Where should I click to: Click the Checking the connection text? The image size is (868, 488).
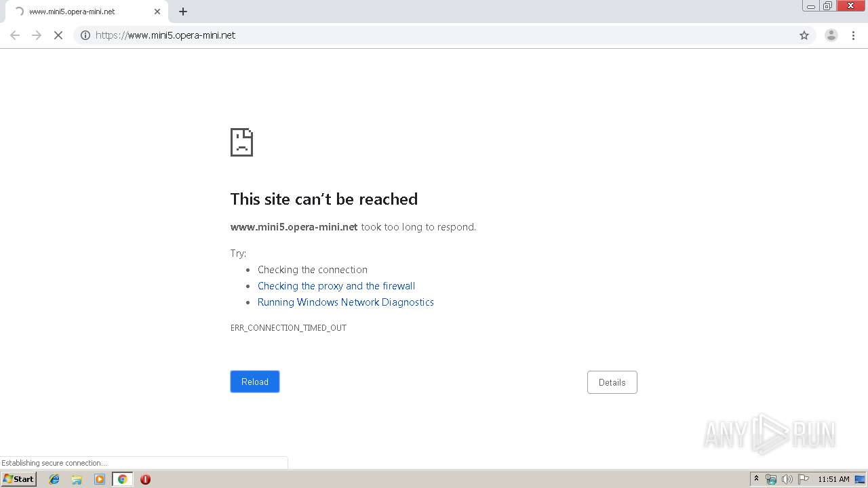click(x=313, y=270)
